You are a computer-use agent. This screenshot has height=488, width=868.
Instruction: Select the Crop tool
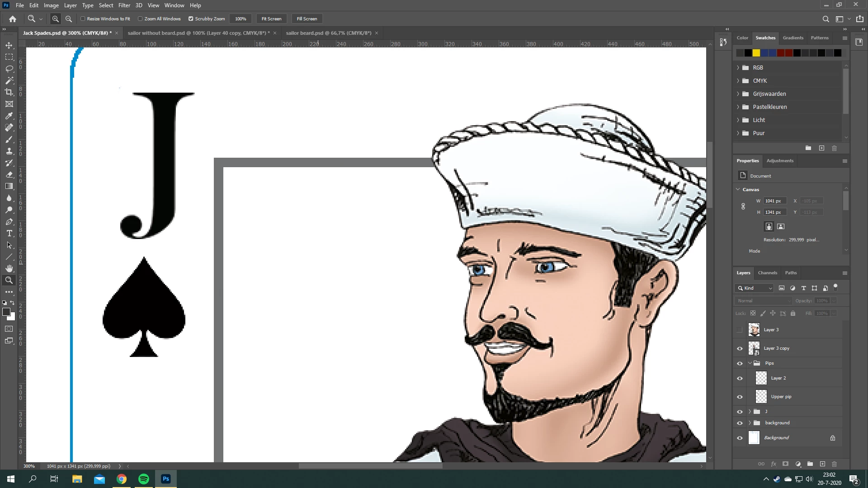(x=9, y=92)
